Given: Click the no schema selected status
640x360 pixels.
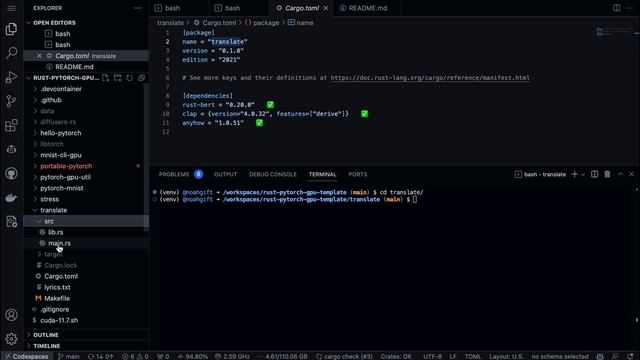Looking at the screenshot, I should pos(560,356).
